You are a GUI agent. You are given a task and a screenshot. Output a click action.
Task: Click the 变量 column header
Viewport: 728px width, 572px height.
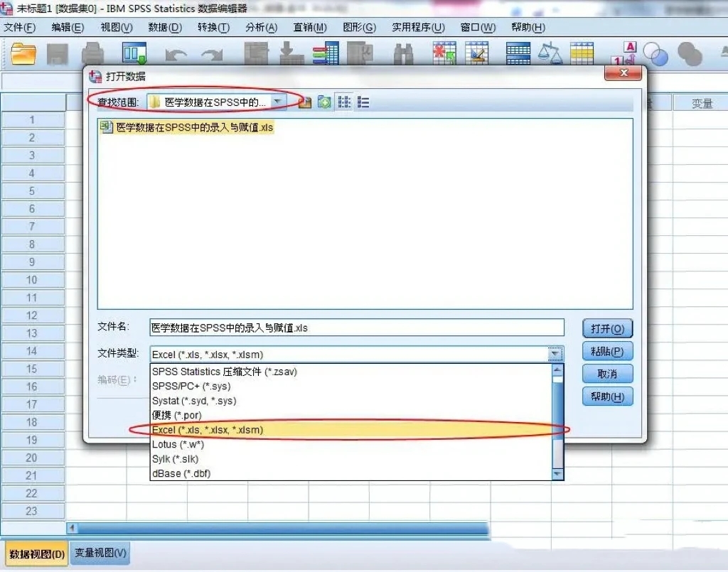(x=701, y=103)
